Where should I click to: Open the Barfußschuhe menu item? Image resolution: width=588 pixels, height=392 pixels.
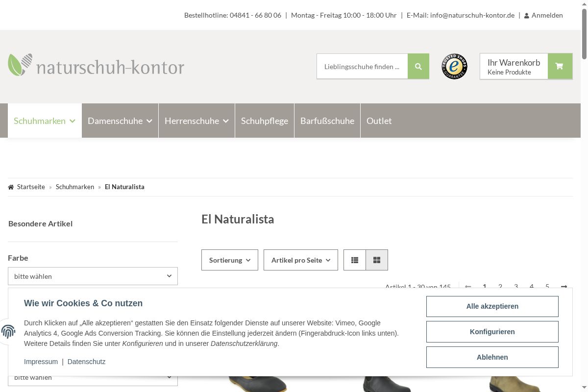point(327,121)
